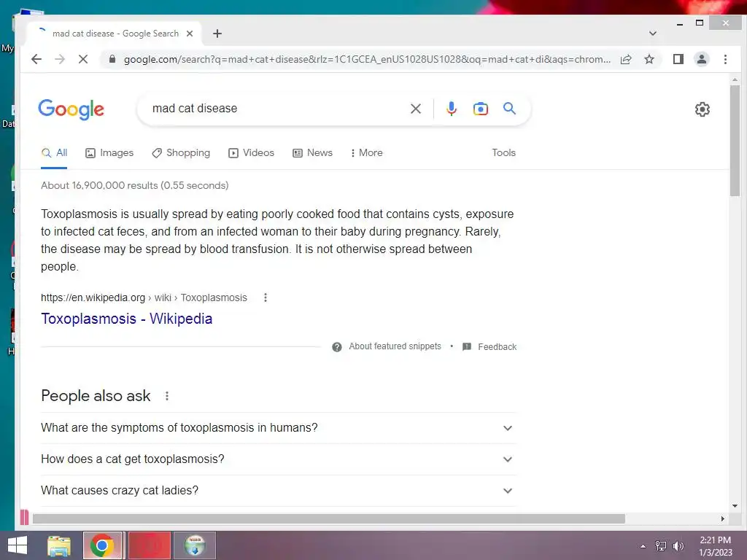View site information via the lock icon
Viewport: 747px width, 560px height.
(x=112, y=59)
